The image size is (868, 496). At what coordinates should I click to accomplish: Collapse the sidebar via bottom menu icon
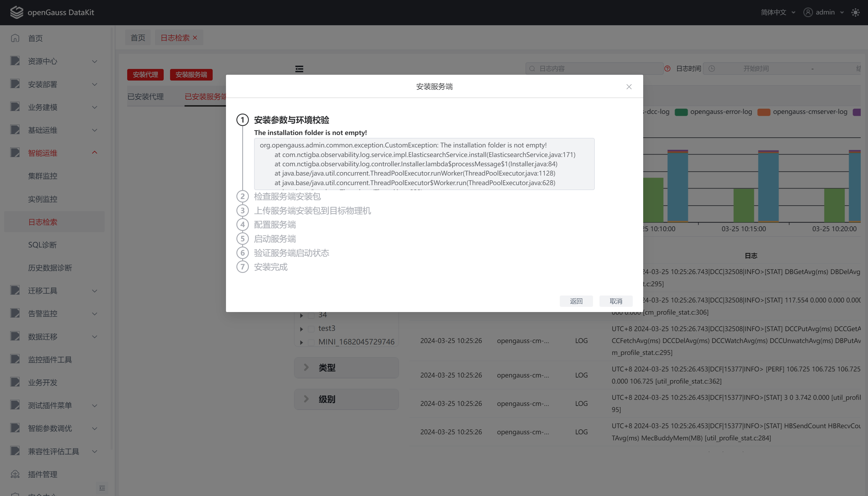pos(102,488)
